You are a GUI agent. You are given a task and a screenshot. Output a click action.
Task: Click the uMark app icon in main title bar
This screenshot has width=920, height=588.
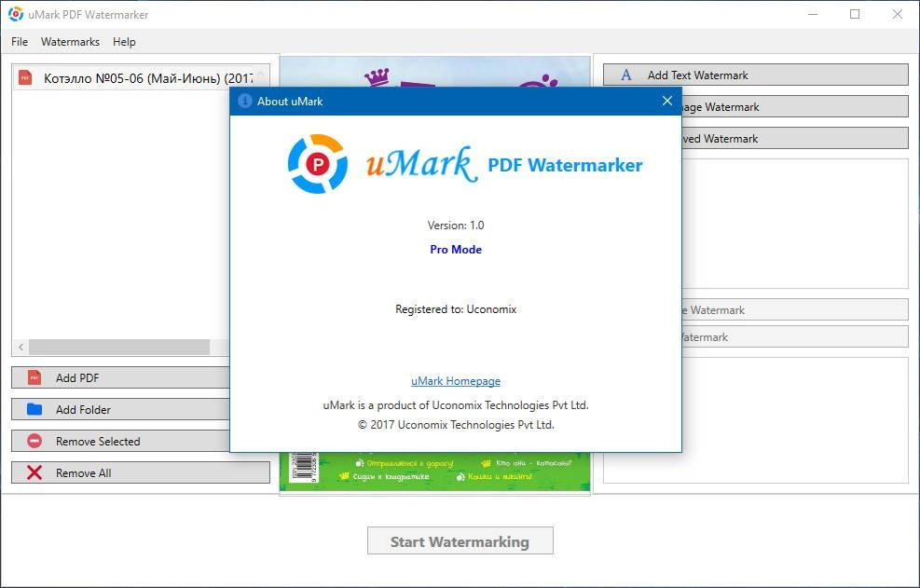coord(16,14)
